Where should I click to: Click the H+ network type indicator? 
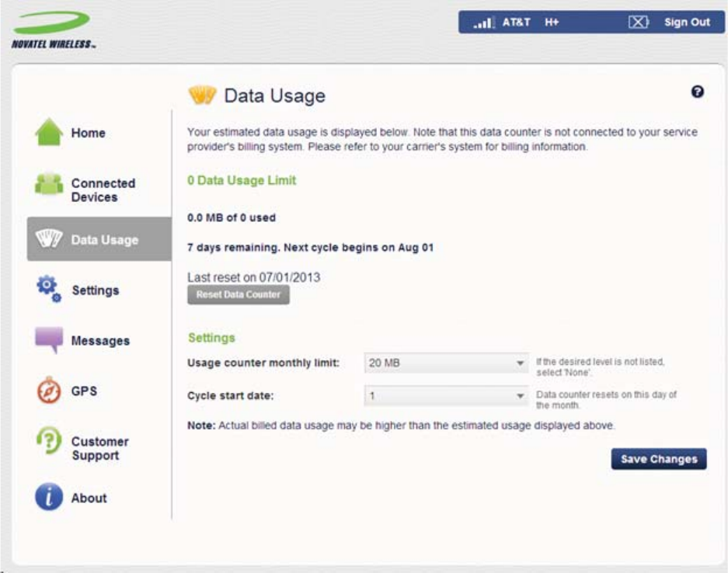click(552, 23)
